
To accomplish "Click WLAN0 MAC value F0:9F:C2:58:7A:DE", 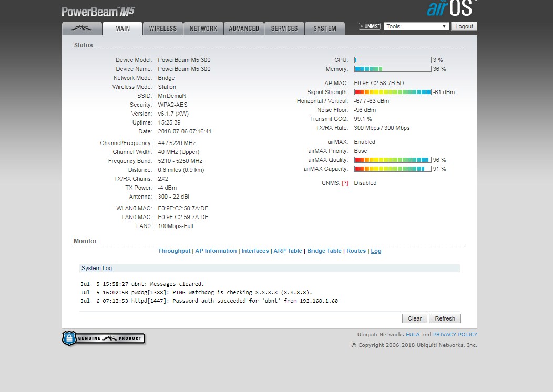I will click(x=183, y=208).
